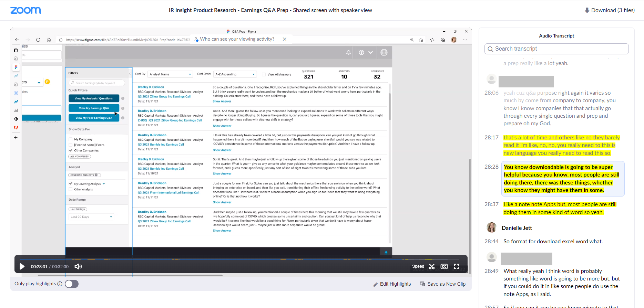Click download icon at prototype bottom bar

386,252
